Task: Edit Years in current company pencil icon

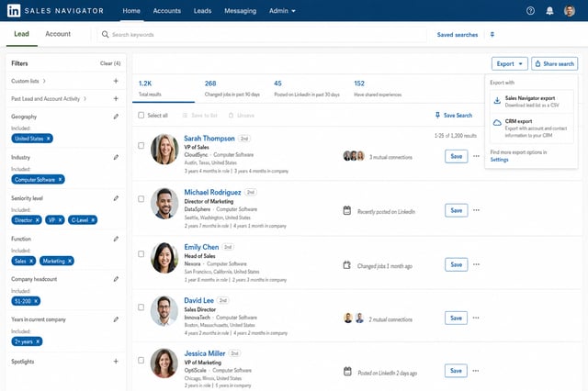Action: pos(116,319)
